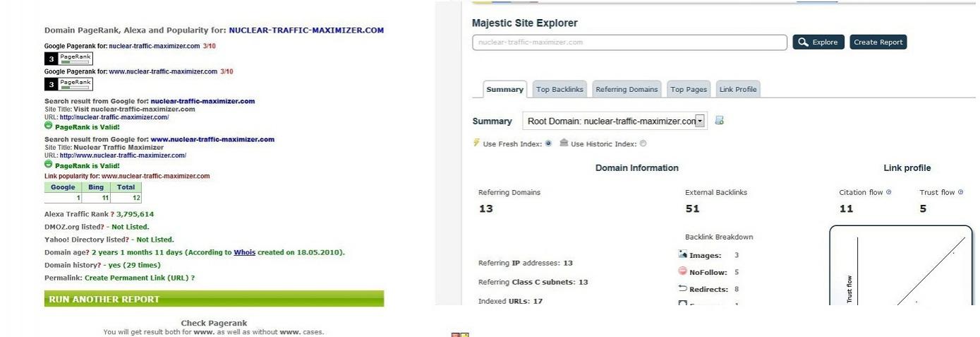Click the export icon next to Root Domain dropdown
The image size is (980, 337).
tap(720, 121)
